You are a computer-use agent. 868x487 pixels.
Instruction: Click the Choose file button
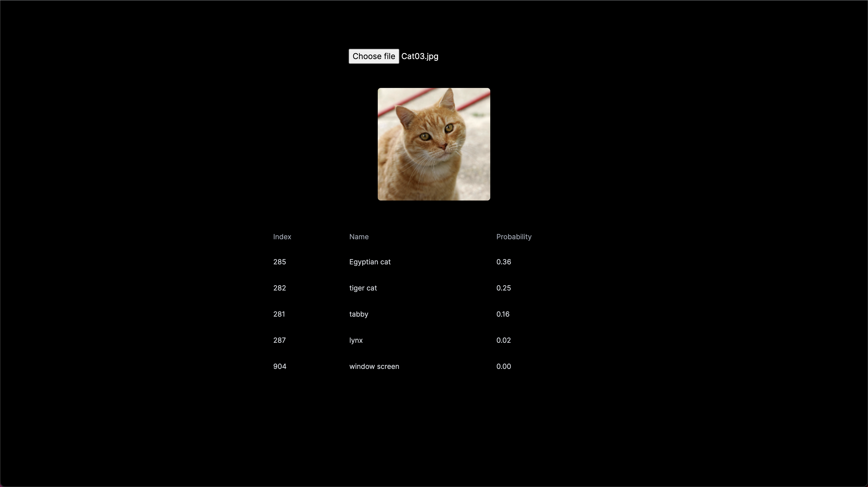click(x=374, y=56)
